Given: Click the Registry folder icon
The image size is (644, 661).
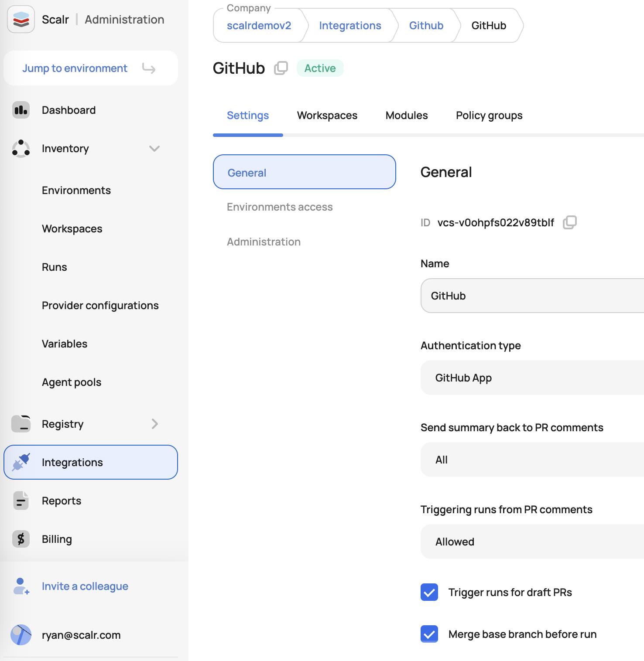Looking at the screenshot, I should click(x=21, y=424).
